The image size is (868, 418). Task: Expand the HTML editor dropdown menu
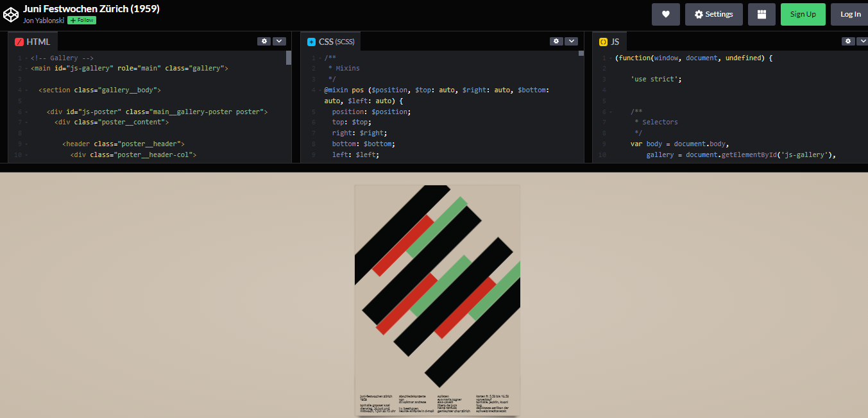279,41
